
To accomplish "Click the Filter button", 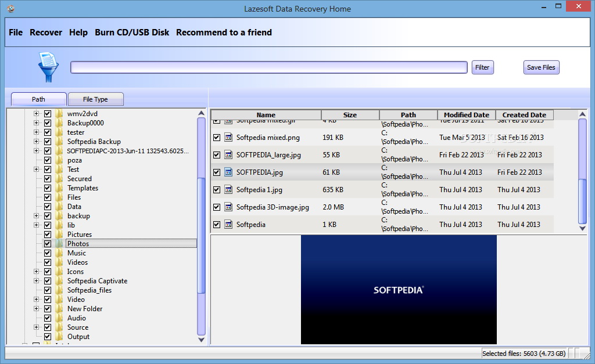I will 482,67.
